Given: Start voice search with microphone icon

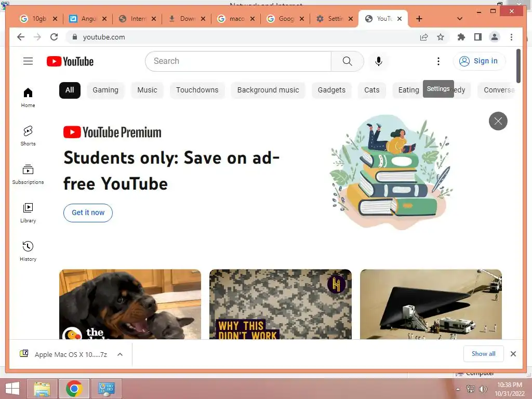Looking at the screenshot, I should pos(379,61).
